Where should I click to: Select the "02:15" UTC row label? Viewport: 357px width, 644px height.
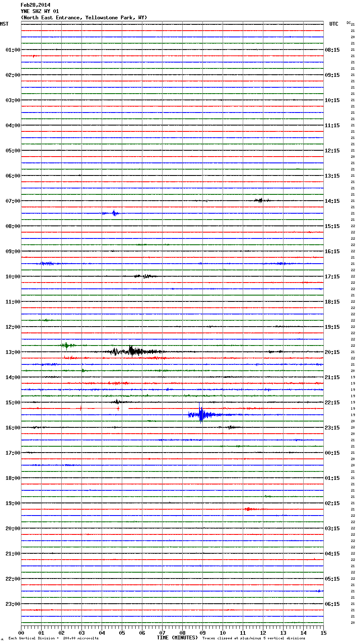pos(332,503)
